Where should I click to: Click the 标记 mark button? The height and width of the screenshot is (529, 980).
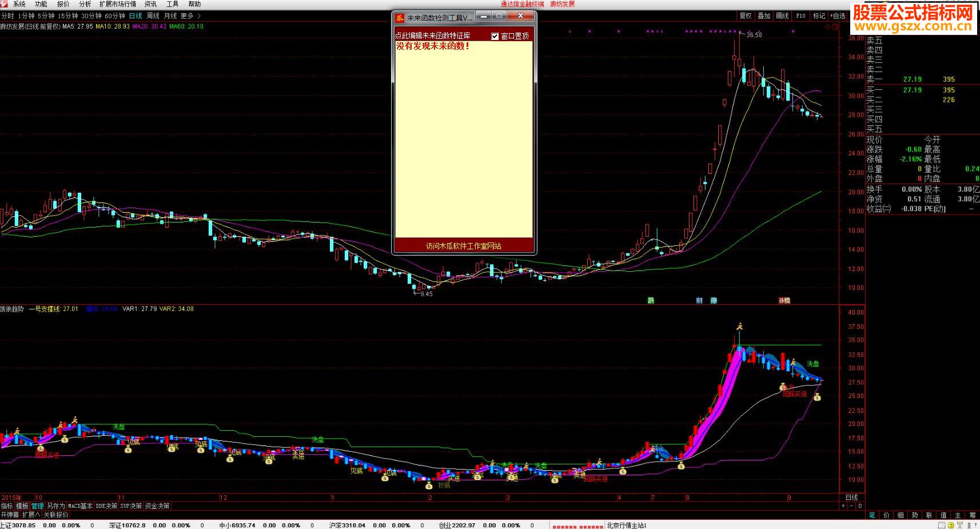pos(819,16)
